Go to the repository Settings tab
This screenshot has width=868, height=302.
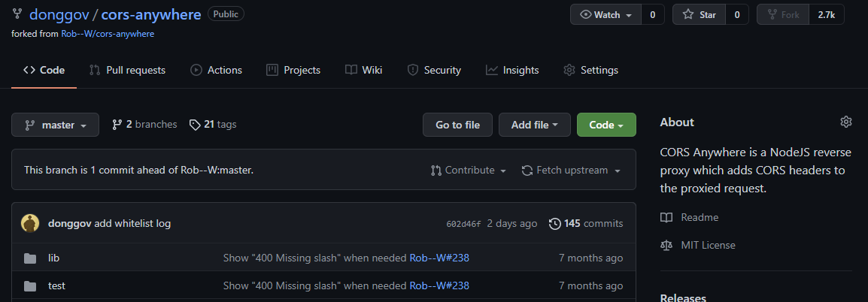590,71
